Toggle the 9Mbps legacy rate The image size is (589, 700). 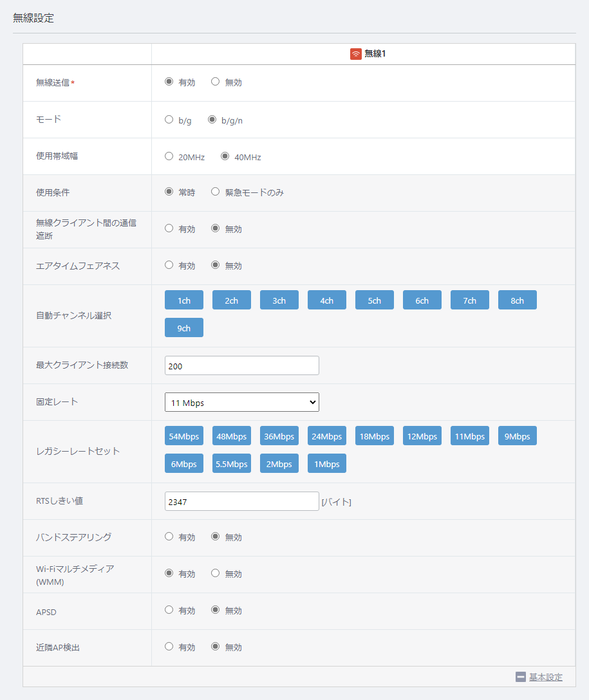point(517,436)
